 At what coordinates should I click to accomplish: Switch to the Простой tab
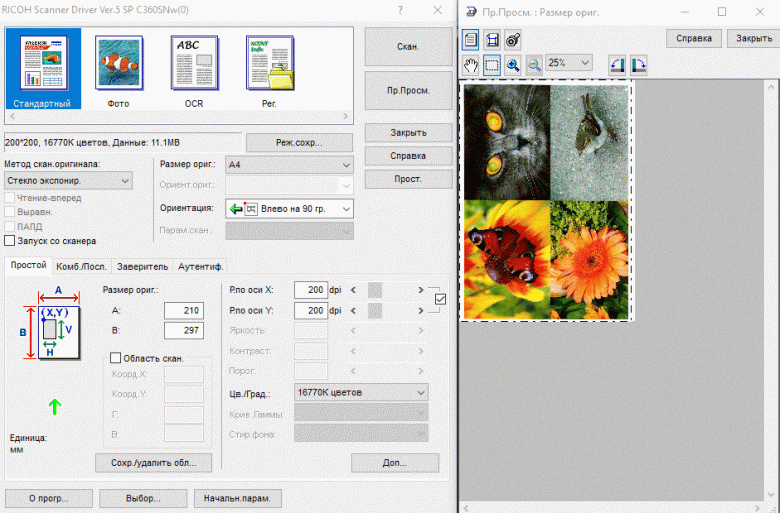28,265
